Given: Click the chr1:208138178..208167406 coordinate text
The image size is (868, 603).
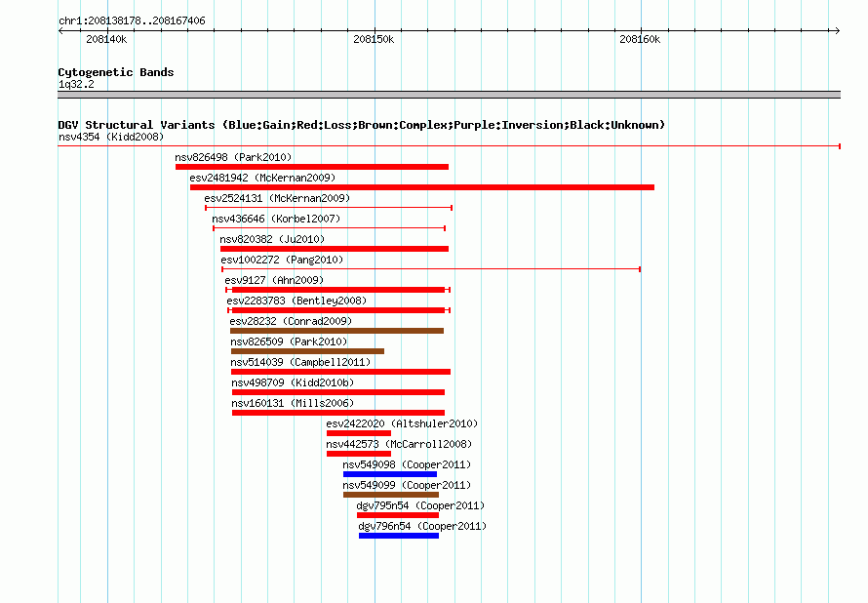Looking at the screenshot, I should [132, 20].
